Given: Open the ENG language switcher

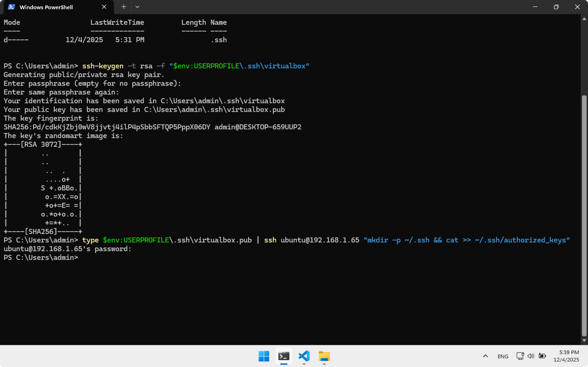Looking at the screenshot, I should tap(503, 356).
